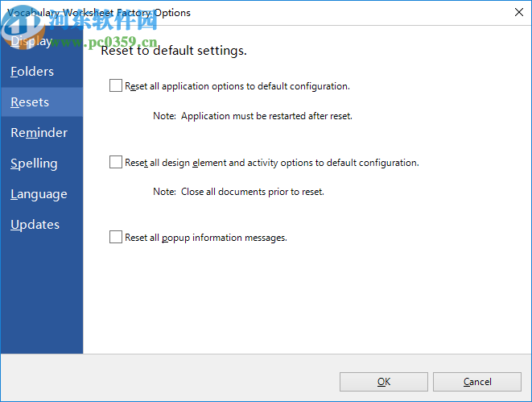Check reset all popup information messages
The height and width of the screenshot is (402, 532).
point(116,237)
